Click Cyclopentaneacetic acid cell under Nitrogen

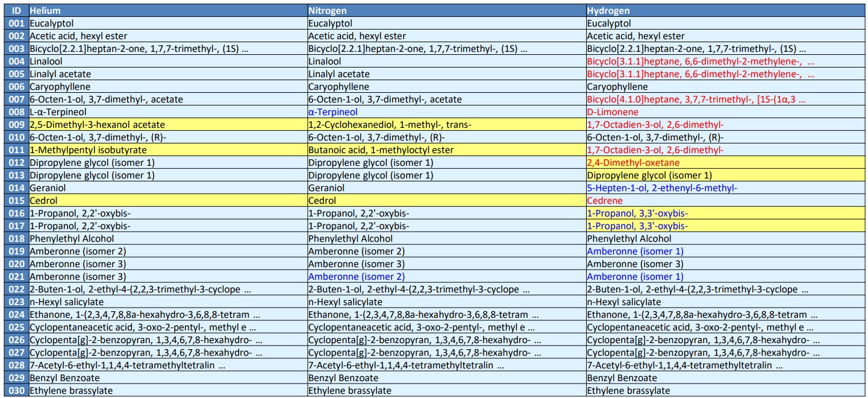pos(446,327)
